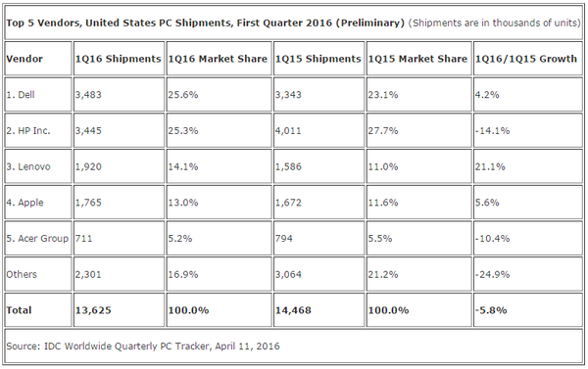Viewport: 588px width, 369px height.
Task: Select the 1Q16 Shipments header cell
Action: point(119,59)
